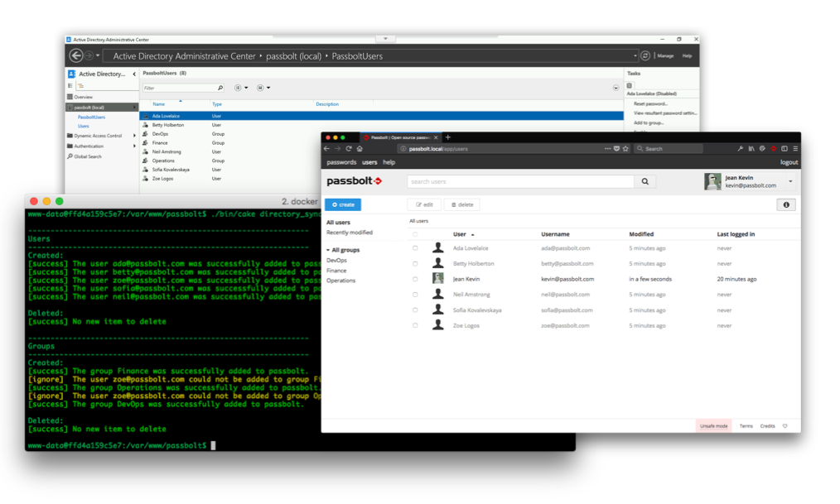Open the Firefox hamburger menu

795,149
